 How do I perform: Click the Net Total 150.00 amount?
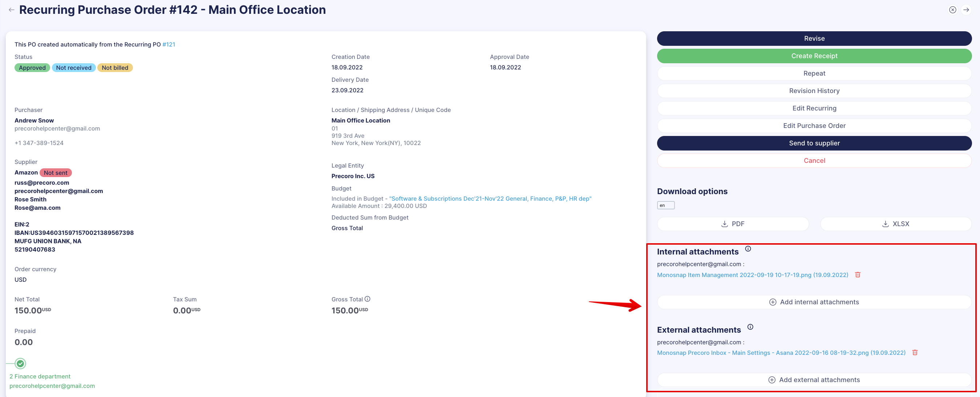point(33,310)
